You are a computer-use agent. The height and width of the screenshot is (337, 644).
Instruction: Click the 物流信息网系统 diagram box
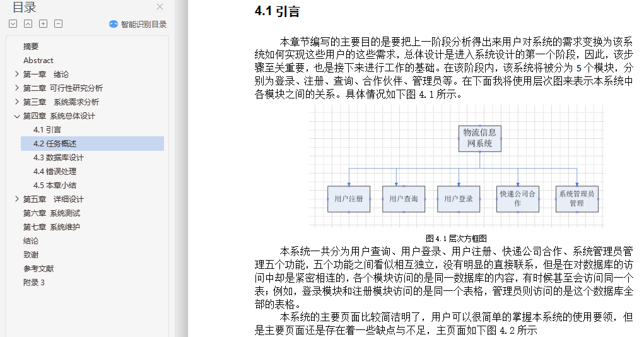(480, 138)
